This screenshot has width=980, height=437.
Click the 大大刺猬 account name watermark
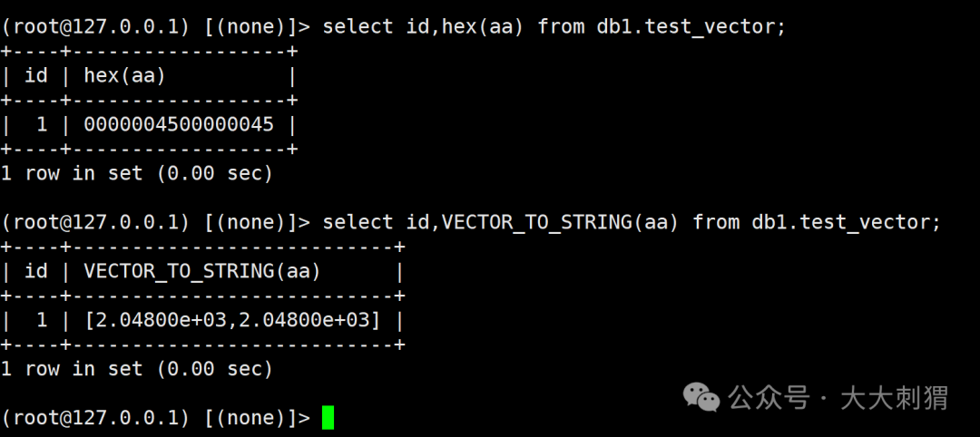point(894,397)
